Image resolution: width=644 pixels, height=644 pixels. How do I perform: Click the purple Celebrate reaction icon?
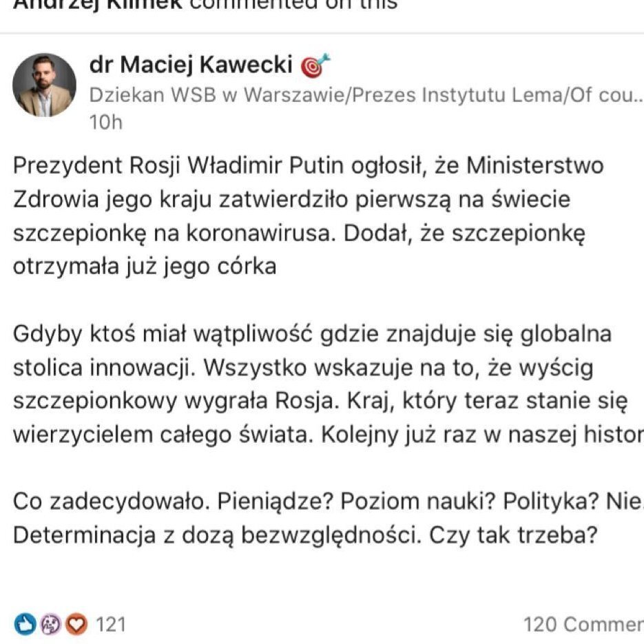52,624
